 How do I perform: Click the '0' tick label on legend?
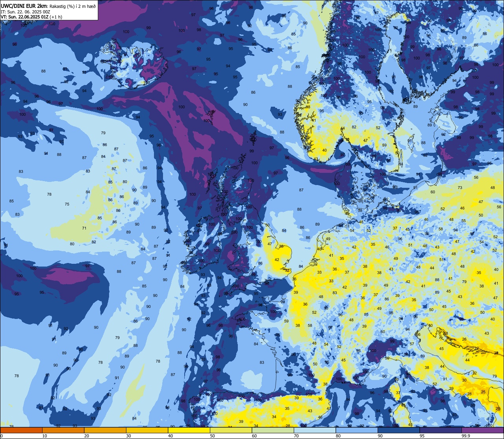1,436
